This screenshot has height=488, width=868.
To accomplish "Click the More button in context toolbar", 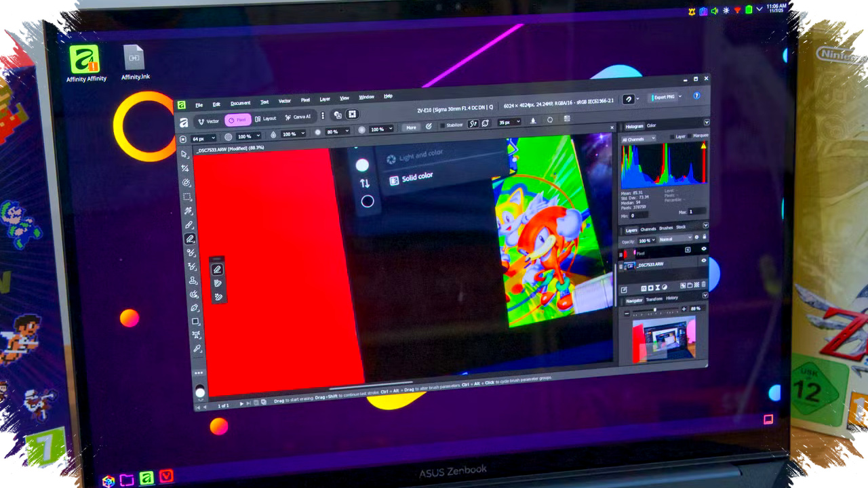I will (411, 127).
